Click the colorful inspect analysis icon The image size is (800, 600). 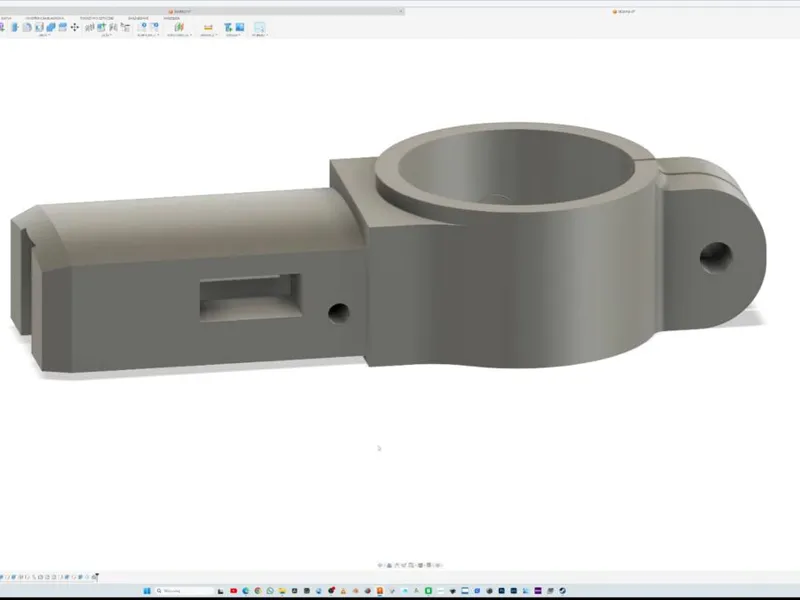(179, 27)
